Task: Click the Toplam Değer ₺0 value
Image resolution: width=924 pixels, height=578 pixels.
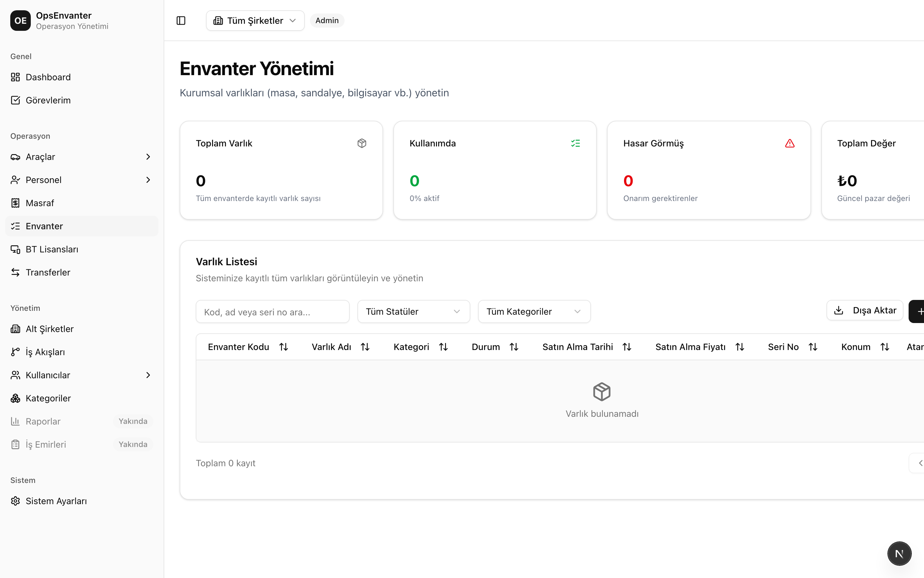Action: coord(847,181)
